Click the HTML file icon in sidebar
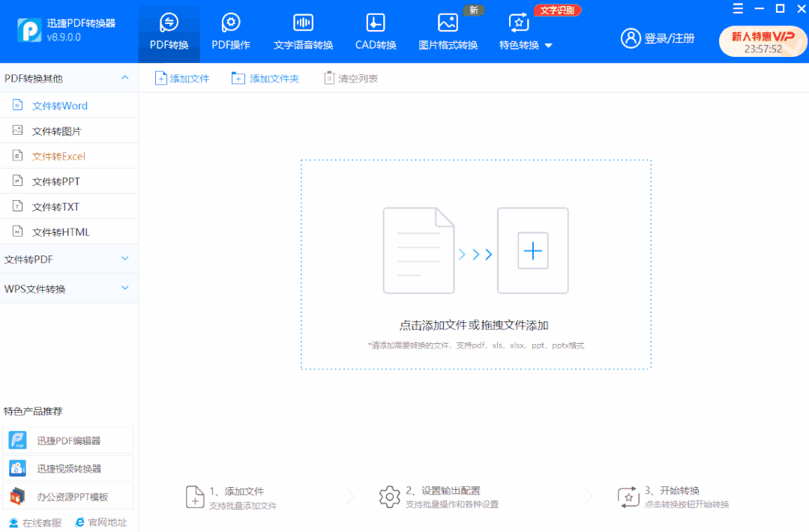This screenshot has height=532, width=809. (x=17, y=232)
